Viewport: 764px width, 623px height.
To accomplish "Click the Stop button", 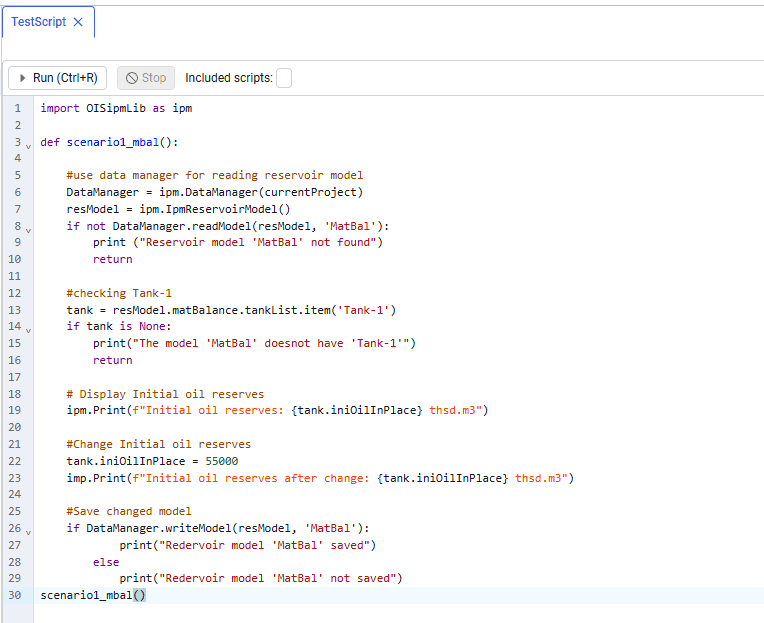I will [x=146, y=78].
